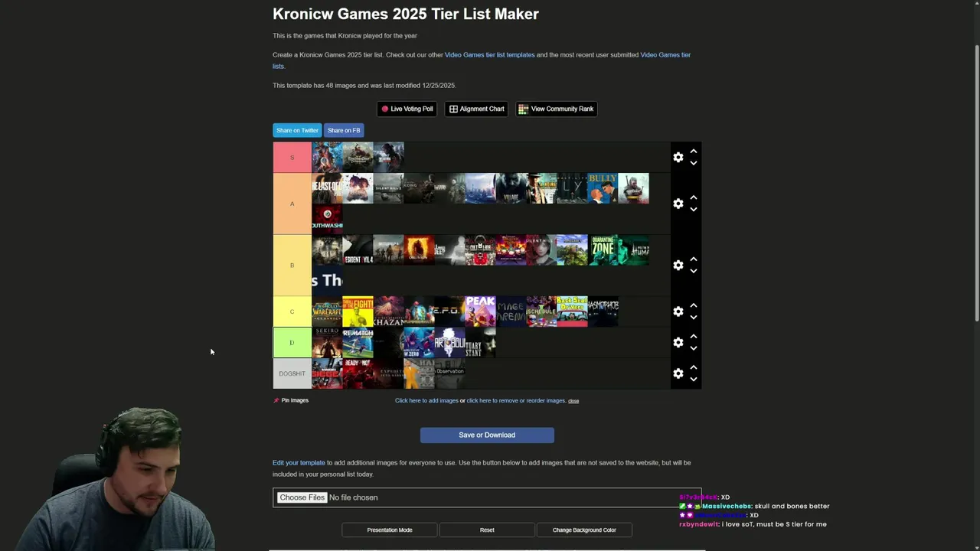The width and height of the screenshot is (980, 551).
Task: Move B tier row down with arrow
Action: pyautogui.click(x=693, y=271)
